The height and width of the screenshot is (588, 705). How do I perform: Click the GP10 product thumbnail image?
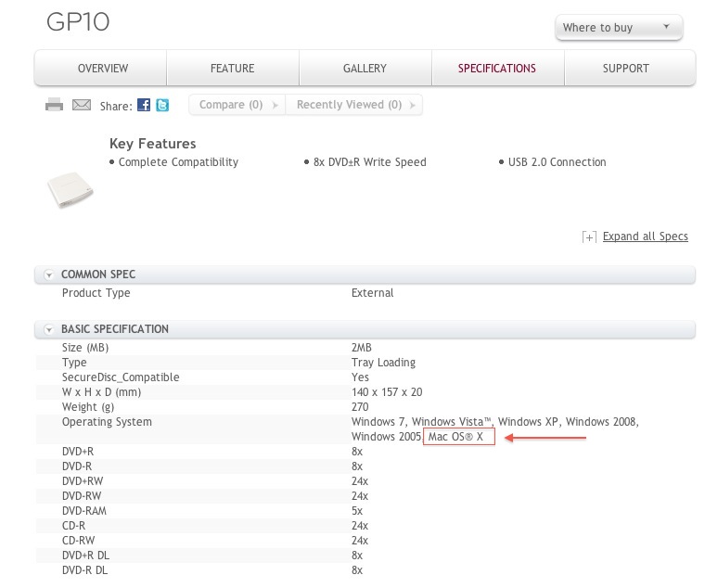pyautogui.click(x=70, y=190)
